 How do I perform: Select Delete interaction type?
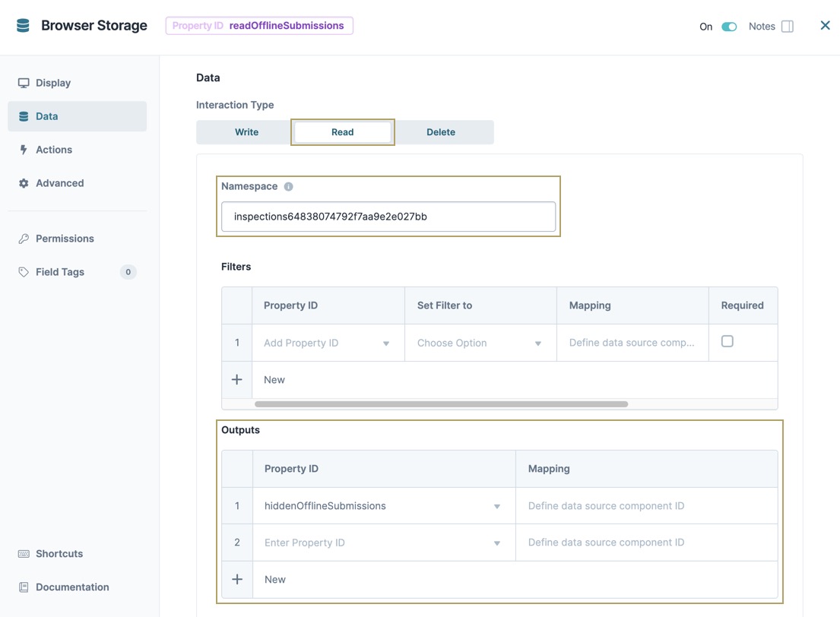coord(441,132)
